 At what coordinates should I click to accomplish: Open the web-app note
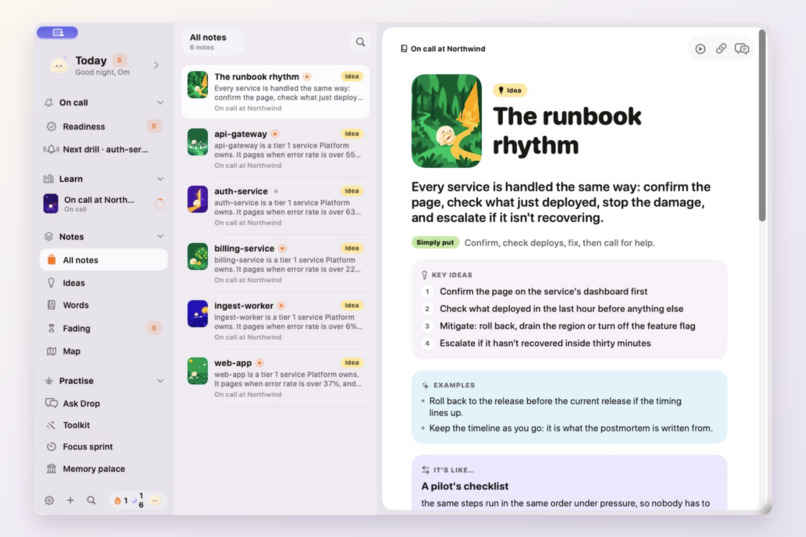coord(276,378)
